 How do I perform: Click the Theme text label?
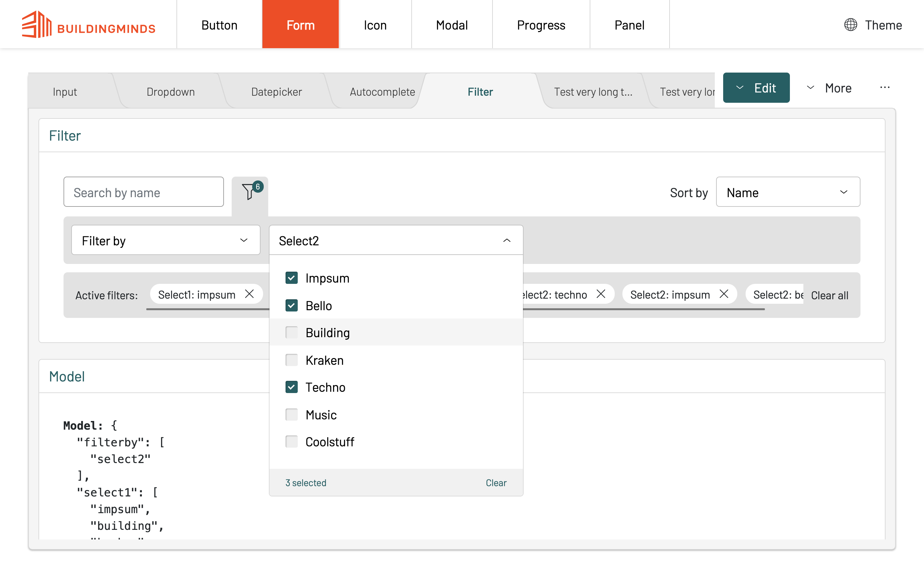(x=883, y=25)
